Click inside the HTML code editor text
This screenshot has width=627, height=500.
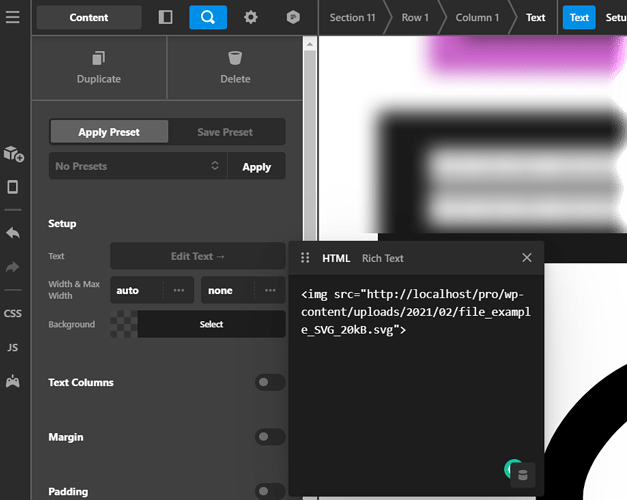coord(415,312)
